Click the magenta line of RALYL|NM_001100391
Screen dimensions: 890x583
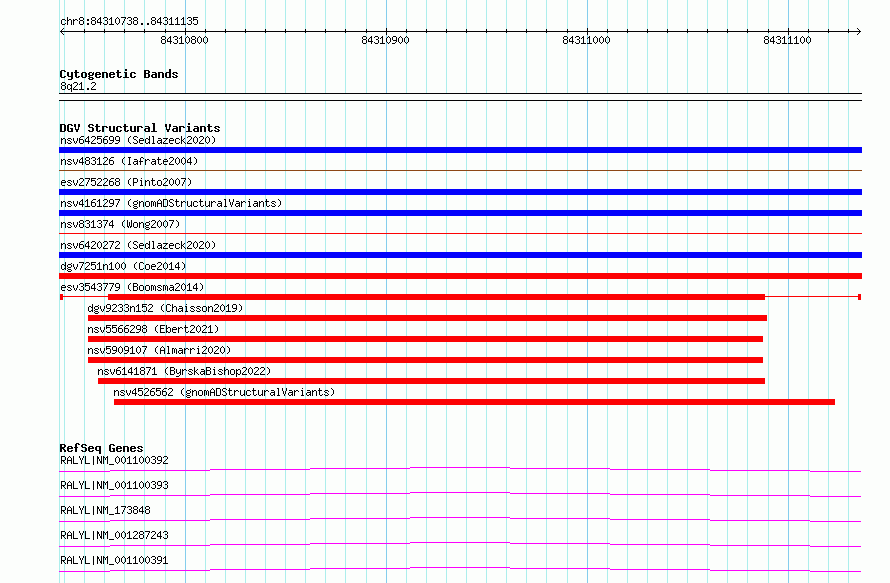tap(460, 569)
